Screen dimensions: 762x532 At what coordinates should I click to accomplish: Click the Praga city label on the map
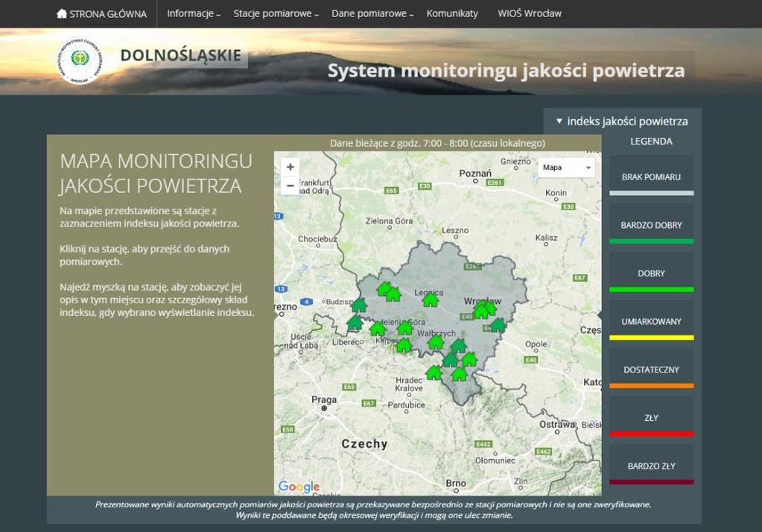[x=324, y=399]
